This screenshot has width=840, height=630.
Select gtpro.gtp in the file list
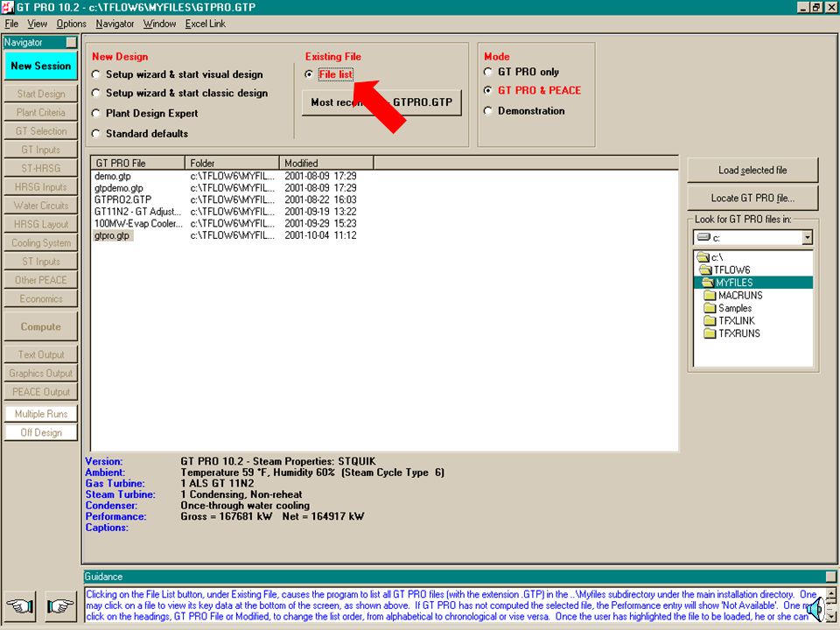(x=113, y=235)
